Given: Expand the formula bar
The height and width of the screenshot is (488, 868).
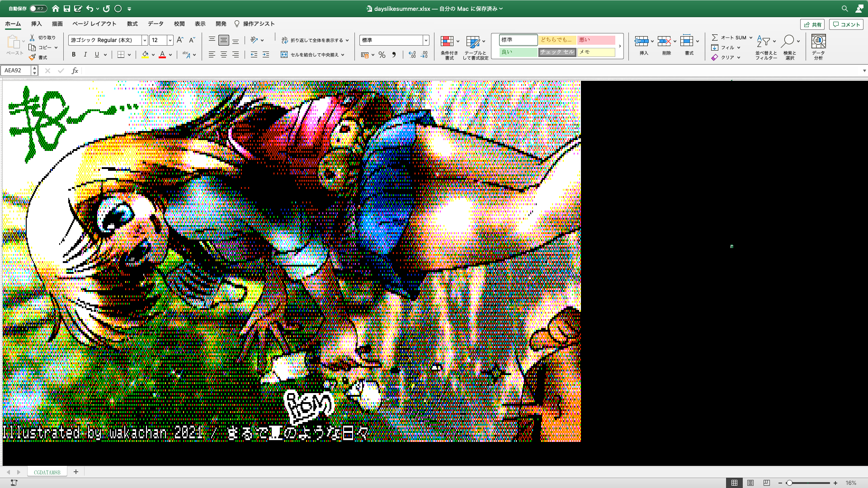Looking at the screenshot, I should point(864,70).
